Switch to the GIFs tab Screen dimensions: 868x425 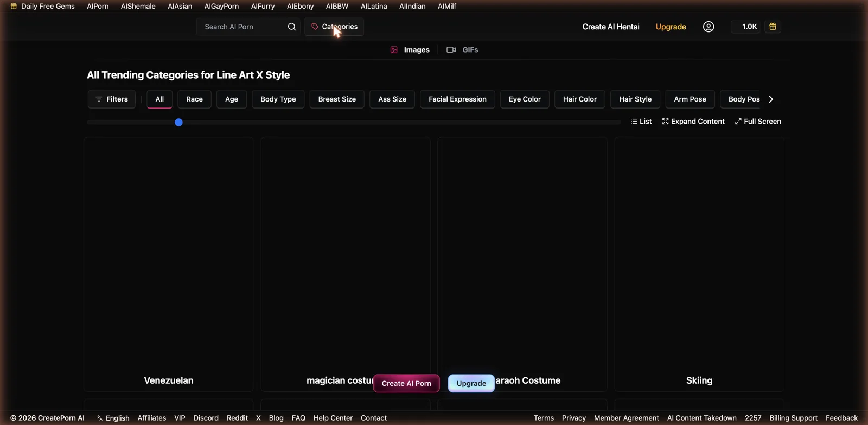click(462, 50)
